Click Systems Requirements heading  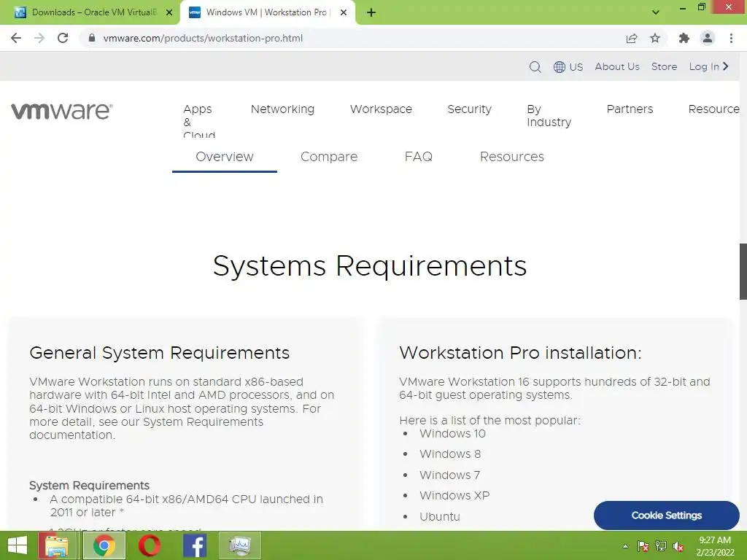[x=370, y=265]
